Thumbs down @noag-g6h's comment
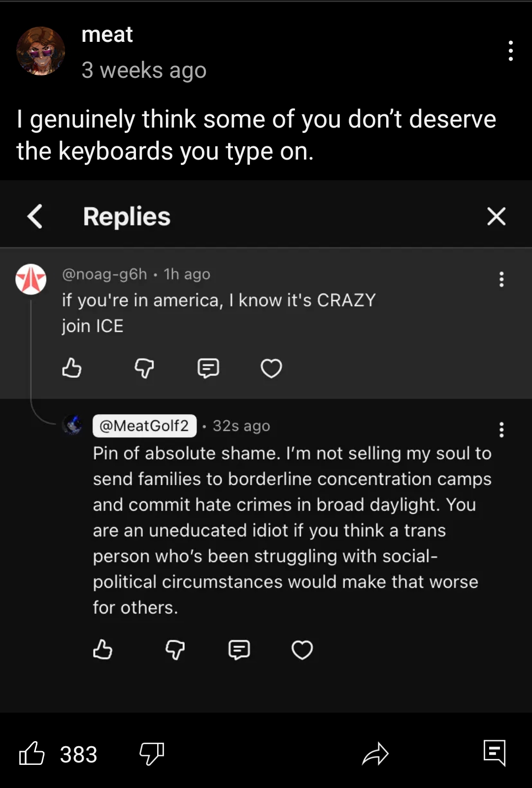This screenshot has height=788, width=532. [x=144, y=368]
